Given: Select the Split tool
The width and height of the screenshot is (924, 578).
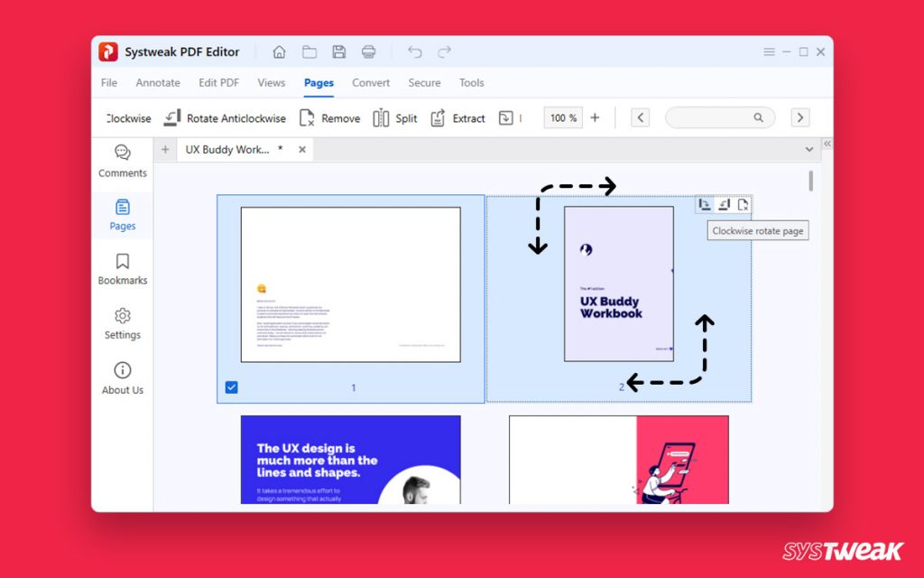Looking at the screenshot, I should (x=395, y=117).
